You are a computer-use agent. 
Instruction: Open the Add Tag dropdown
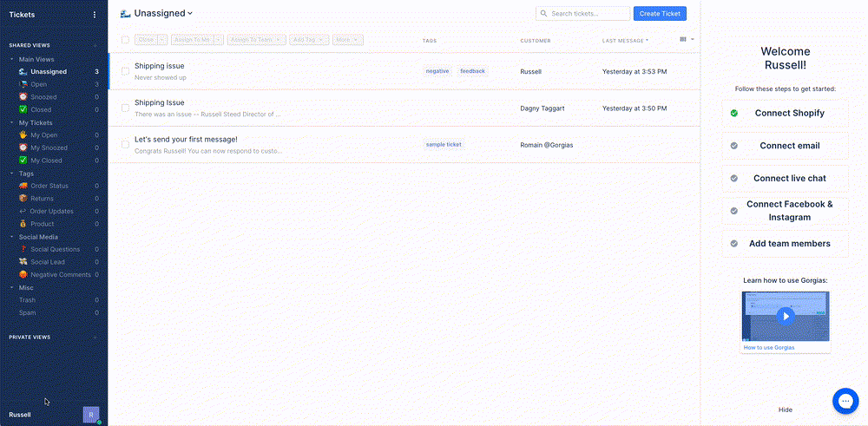[309, 40]
